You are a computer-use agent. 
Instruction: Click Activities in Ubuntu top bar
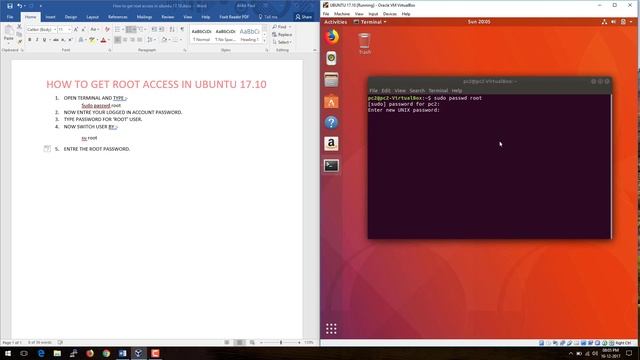click(335, 22)
